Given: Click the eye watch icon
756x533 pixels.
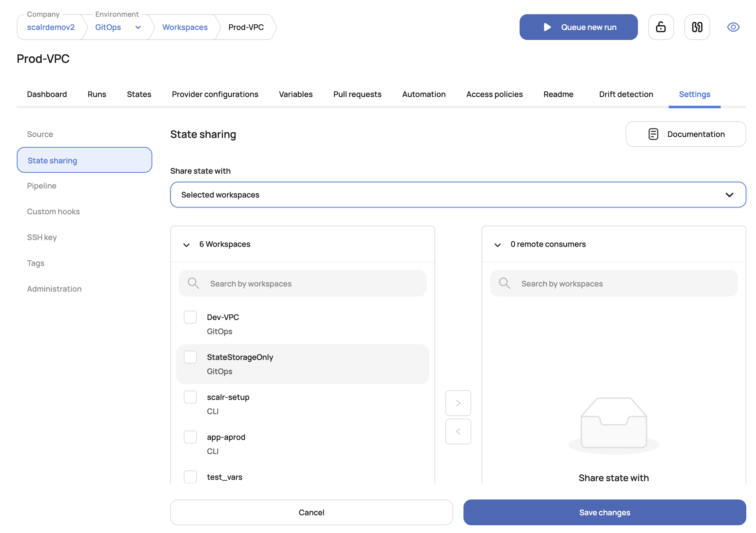Looking at the screenshot, I should pyautogui.click(x=733, y=27).
